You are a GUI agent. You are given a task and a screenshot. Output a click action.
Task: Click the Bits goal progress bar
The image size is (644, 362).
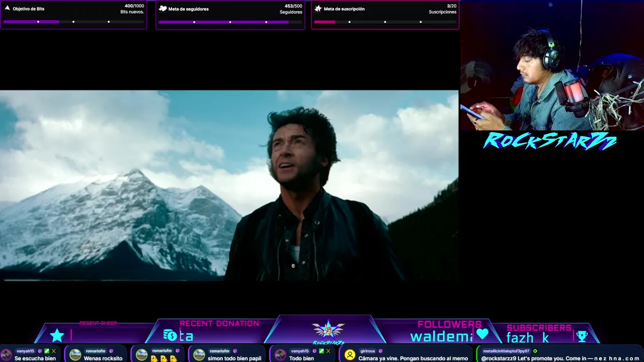coord(73,22)
